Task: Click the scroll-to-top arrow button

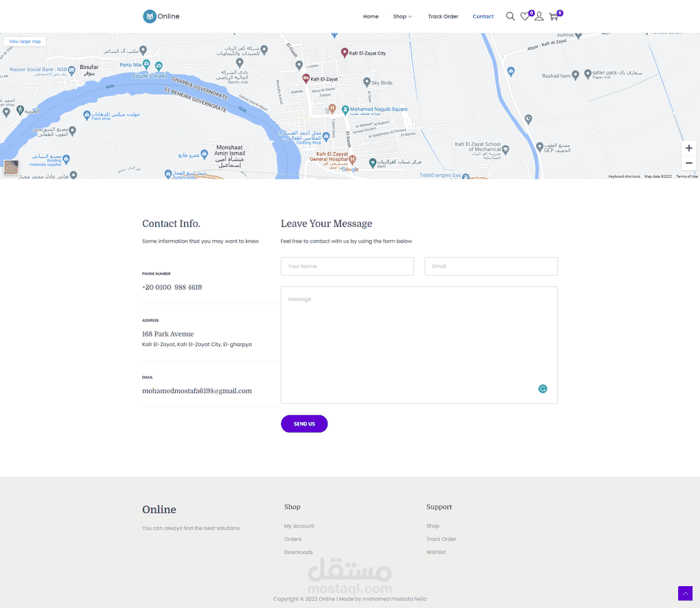Action: 685,593
